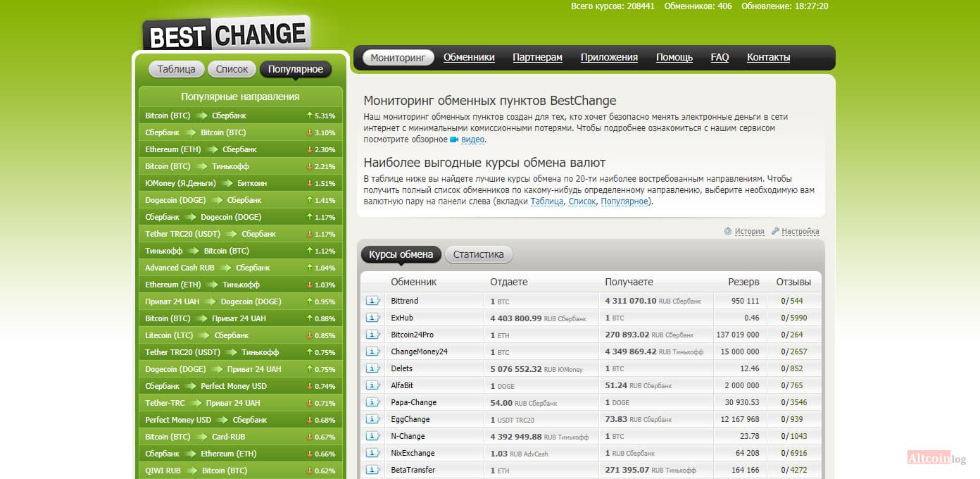Image resolution: width=980 pixels, height=479 pixels.
Task: Open info icon for BetaTransfer row
Action: tap(372, 470)
